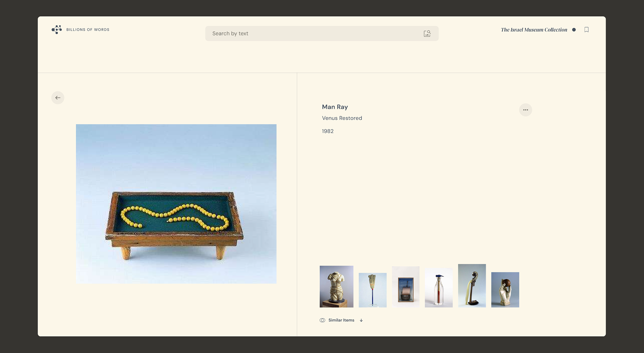The image size is (644, 353).
Task: Click the title Venus Restored
Action: (x=342, y=118)
